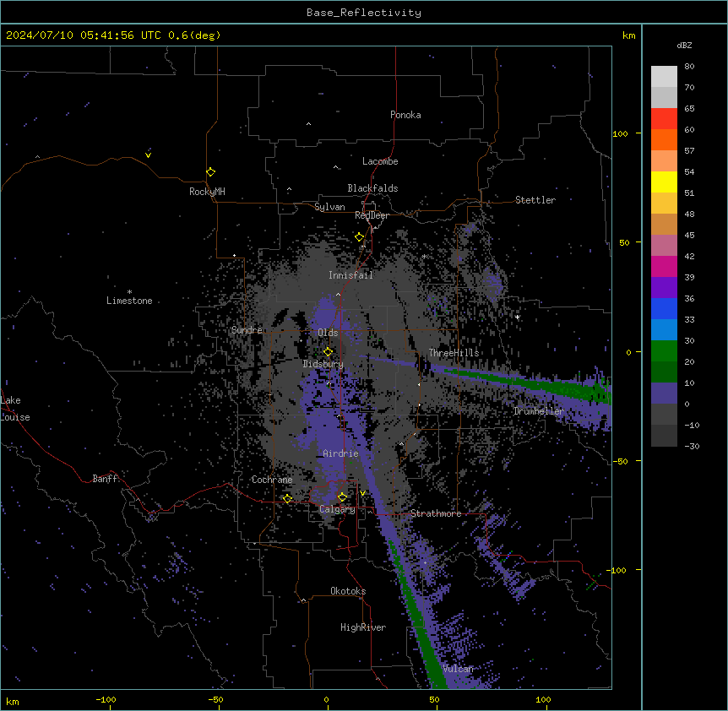Image resolution: width=728 pixels, height=711 pixels.
Task: Click the Blackfalds city label
Action: 372,188
